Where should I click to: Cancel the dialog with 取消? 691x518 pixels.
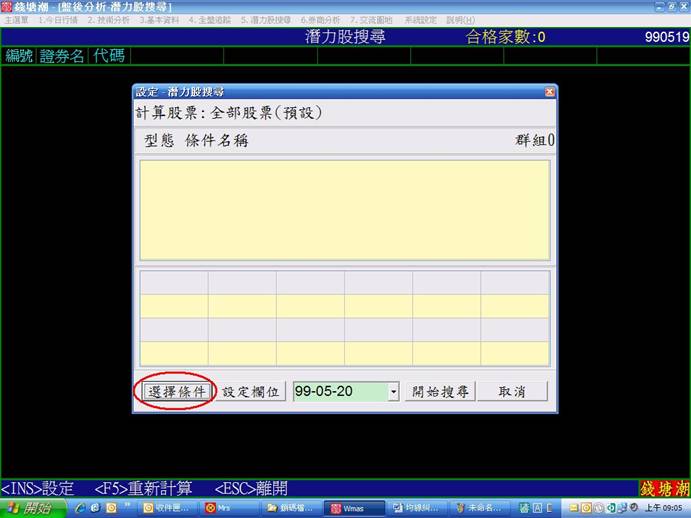pos(513,391)
